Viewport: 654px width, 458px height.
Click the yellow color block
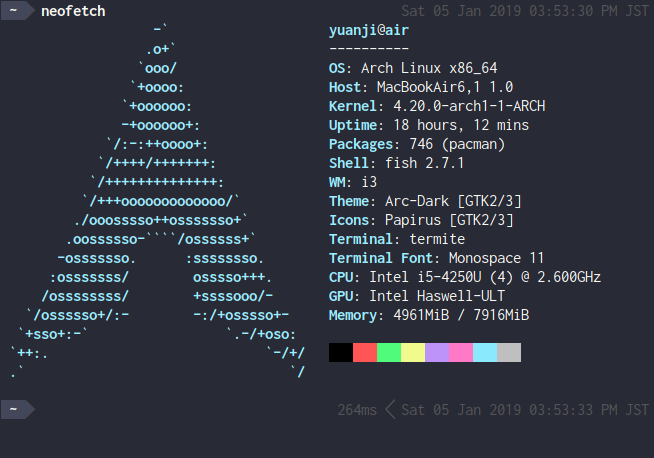coord(413,352)
